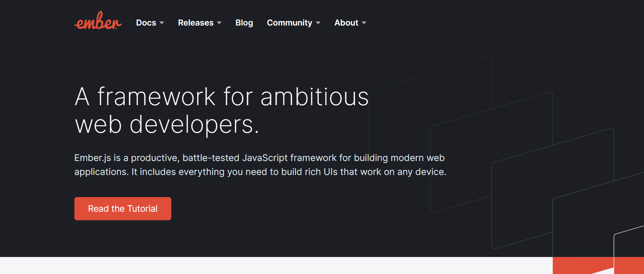Screen dimensions: 644x274
Task: Open the Releases menu
Action: point(196,23)
